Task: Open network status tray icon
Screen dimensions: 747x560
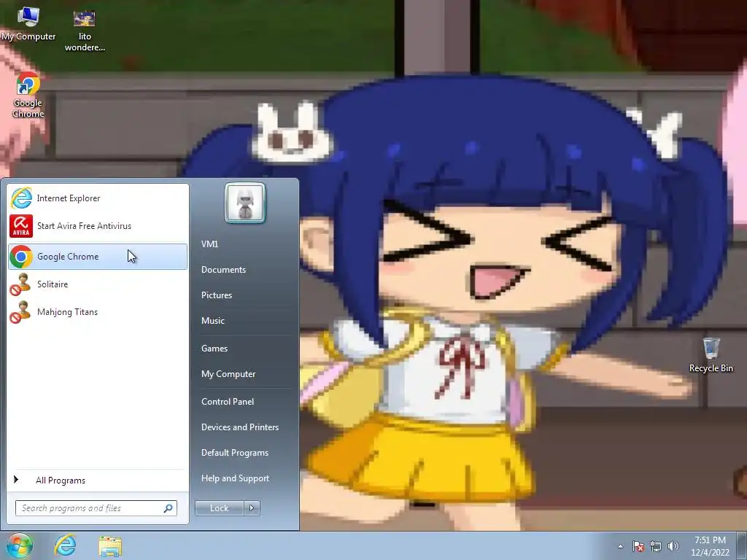Action: 656,546
